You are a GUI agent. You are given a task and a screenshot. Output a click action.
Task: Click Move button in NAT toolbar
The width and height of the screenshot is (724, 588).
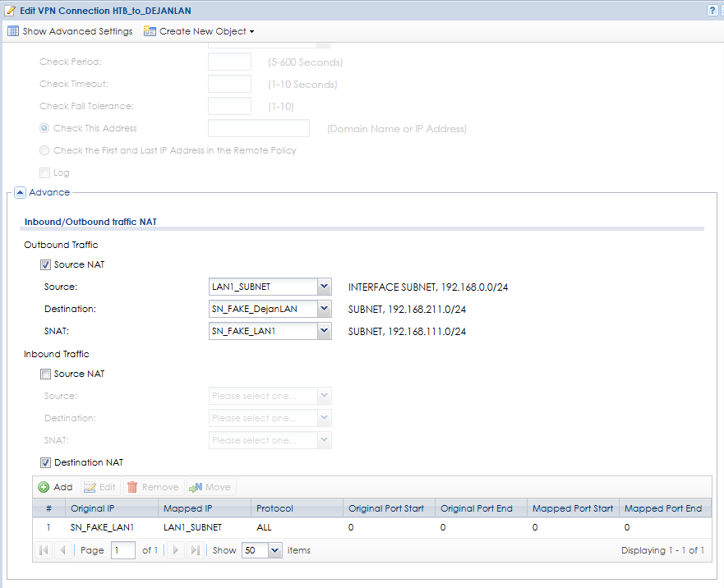211,487
